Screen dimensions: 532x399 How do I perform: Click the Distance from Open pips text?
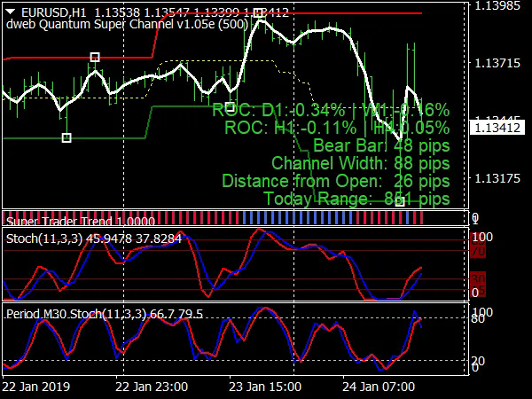[x=335, y=181]
